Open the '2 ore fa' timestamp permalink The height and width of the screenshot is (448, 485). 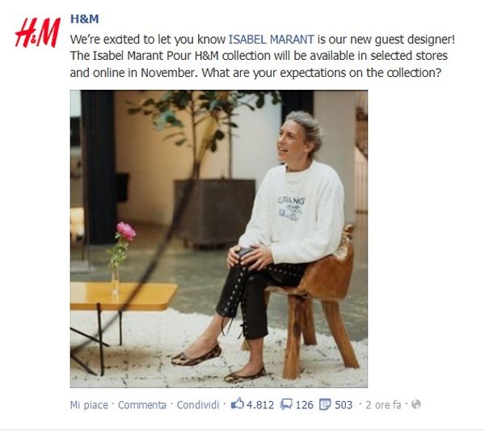pyautogui.click(x=383, y=405)
